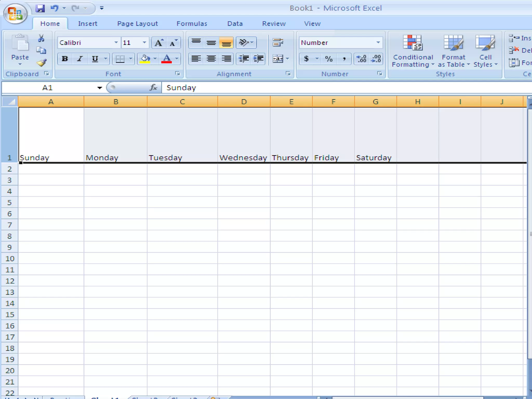Toggle Bold formatting
The image size is (532, 399).
65,59
